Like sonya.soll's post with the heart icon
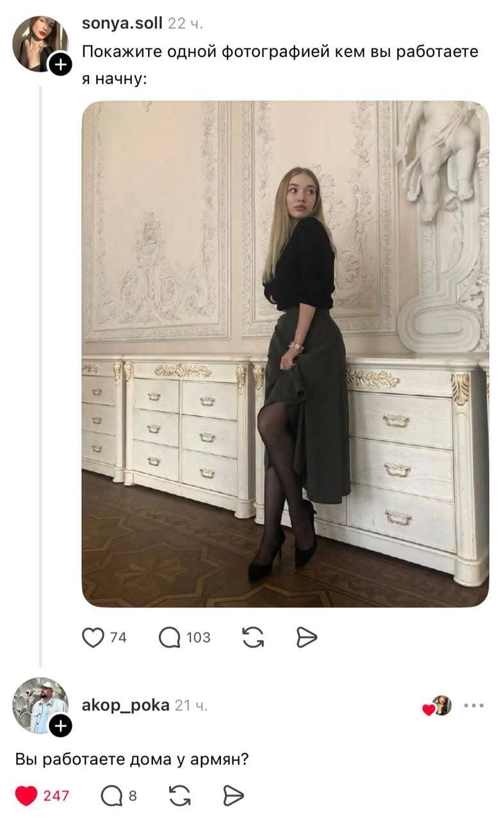 (93, 636)
